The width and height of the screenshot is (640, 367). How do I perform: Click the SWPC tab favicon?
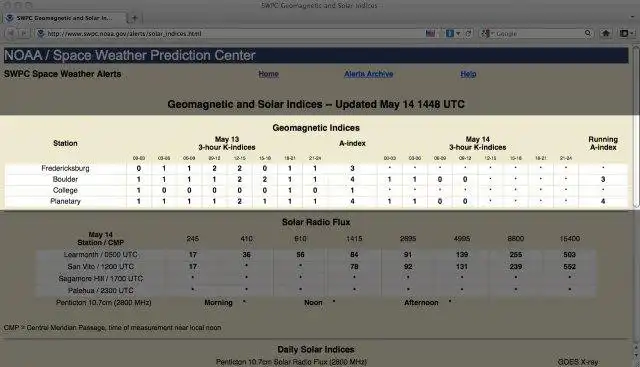[10, 18]
